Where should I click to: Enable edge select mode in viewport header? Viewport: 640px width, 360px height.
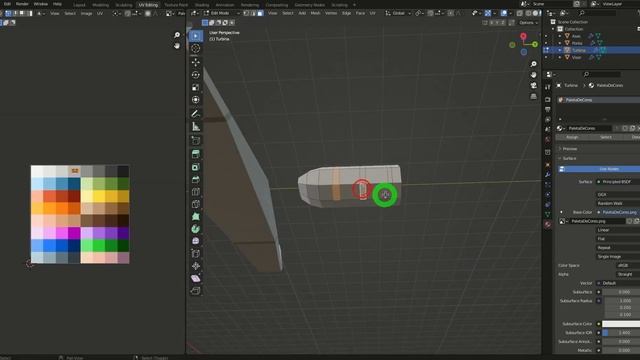[253, 13]
